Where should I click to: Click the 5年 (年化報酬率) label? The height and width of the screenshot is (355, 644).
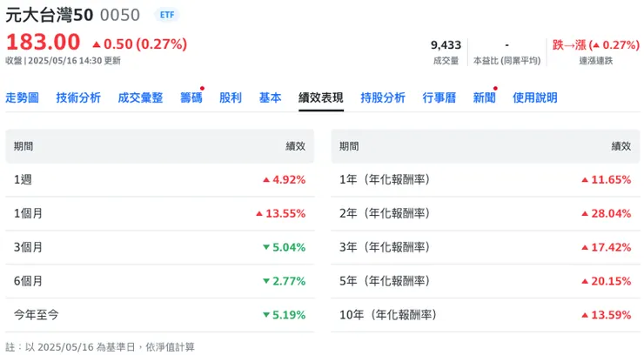point(385,281)
